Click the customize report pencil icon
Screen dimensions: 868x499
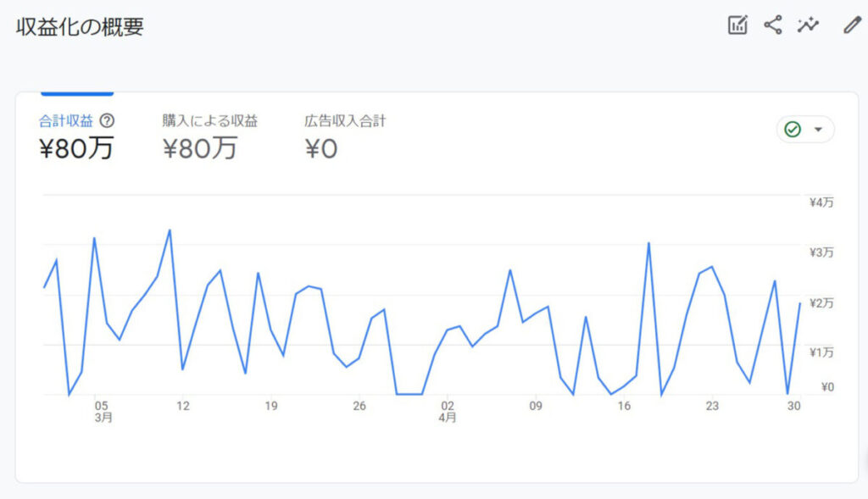click(x=851, y=25)
